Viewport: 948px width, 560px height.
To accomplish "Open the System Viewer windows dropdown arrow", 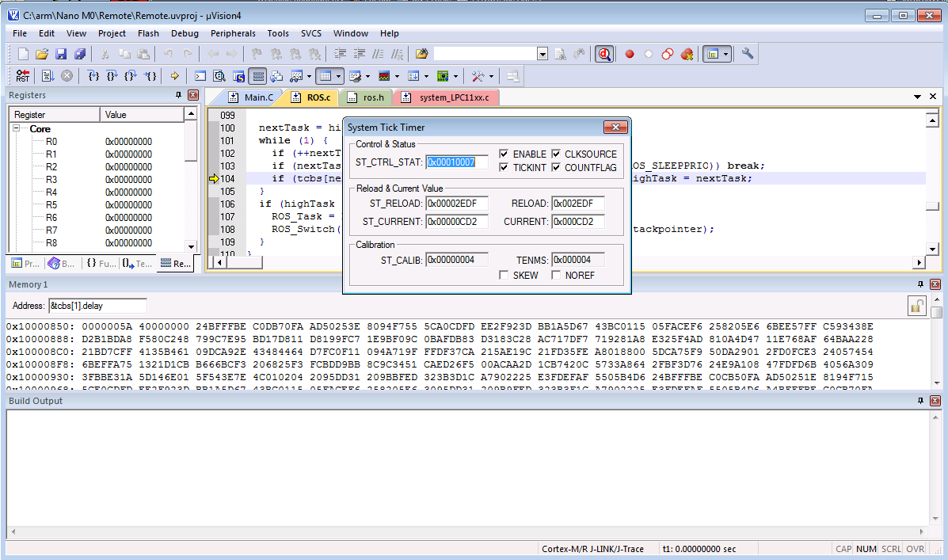I will pyautogui.click(x=456, y=76).
